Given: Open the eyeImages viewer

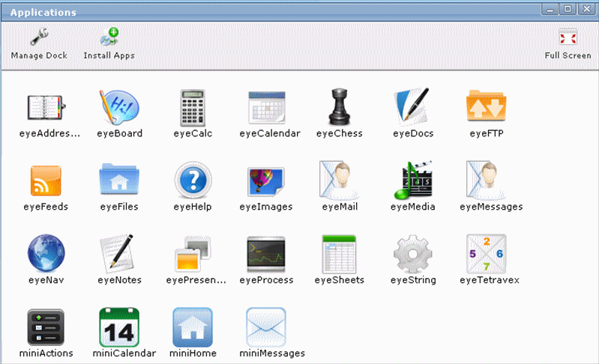Looking at the screenshot, I should (x=265, y=181).
